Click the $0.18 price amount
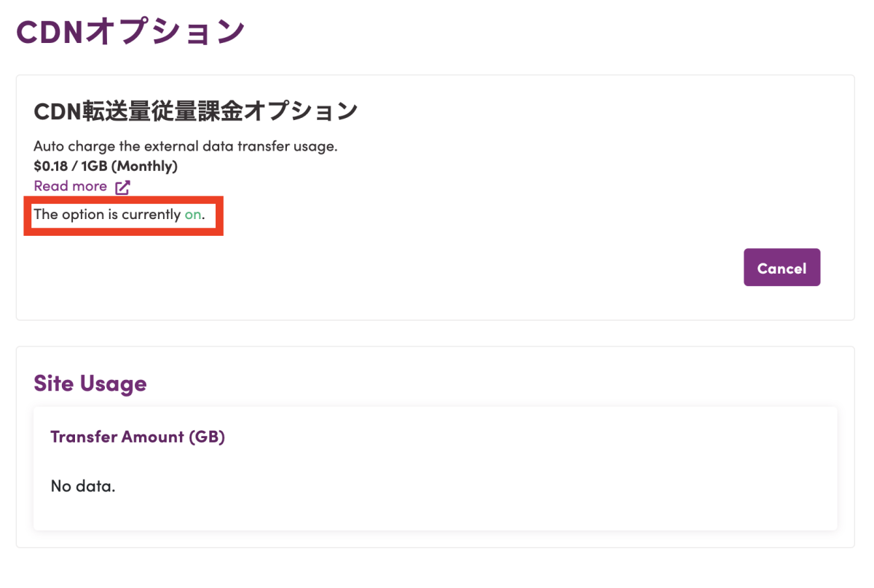Image resolution: width=874 pixels, height=588 pixels. (x=50, y=166)
